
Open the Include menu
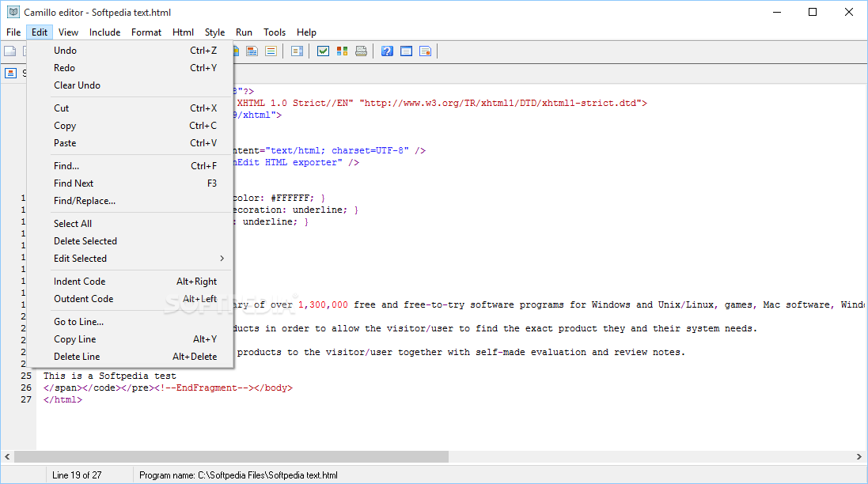[x=104, y=32]
